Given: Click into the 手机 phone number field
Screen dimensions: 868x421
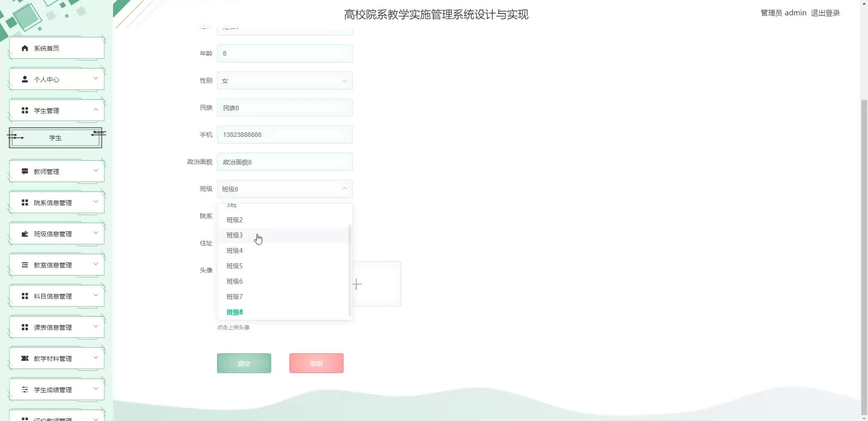Looking at the screenshot, I should [285, 135].
